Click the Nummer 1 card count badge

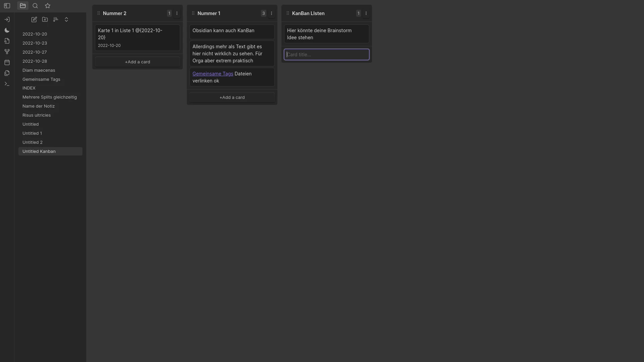(x=264, y=13)
